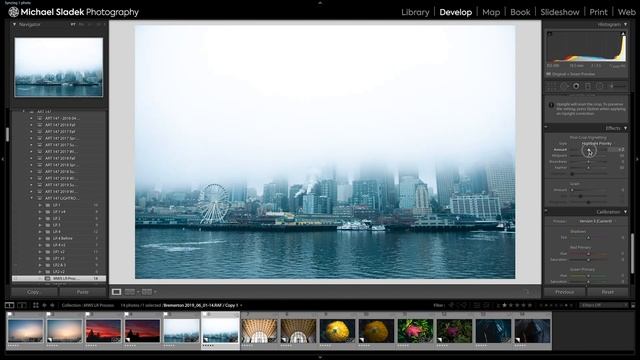Go back with the filmstrip left arrow

[x=44, y=305]
